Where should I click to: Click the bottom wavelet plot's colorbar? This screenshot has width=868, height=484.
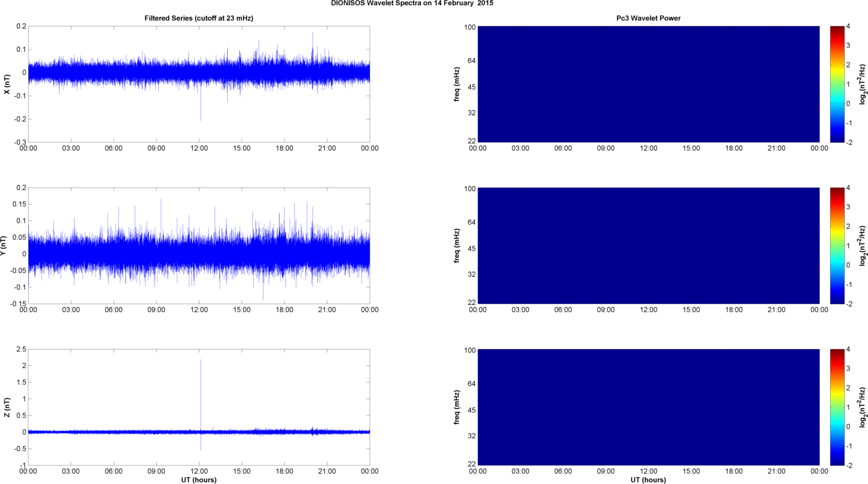tap(837, 407)
